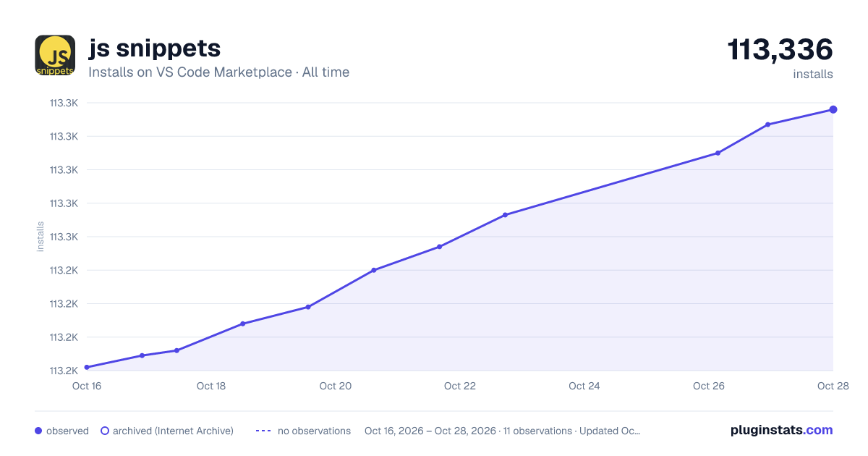This screenshot has height=456, width=868.
Task: Click the date range and observations summary text
Action: [503, 431]
